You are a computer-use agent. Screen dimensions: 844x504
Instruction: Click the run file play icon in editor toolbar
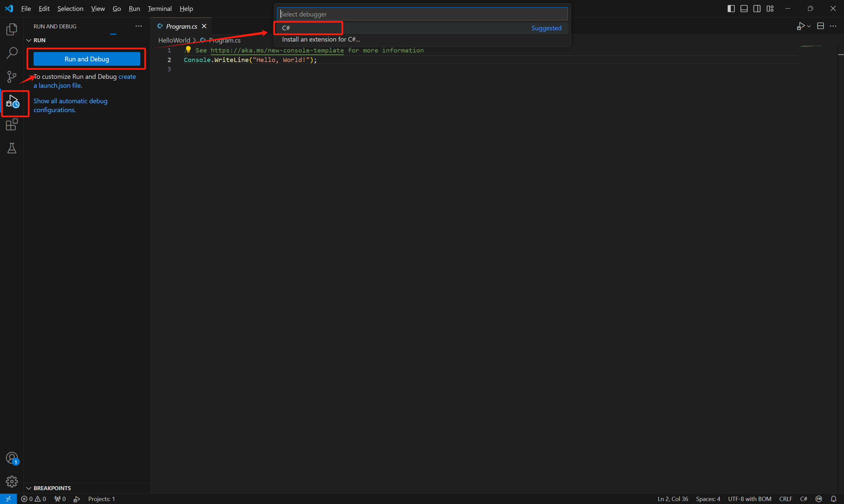[800, 26]
